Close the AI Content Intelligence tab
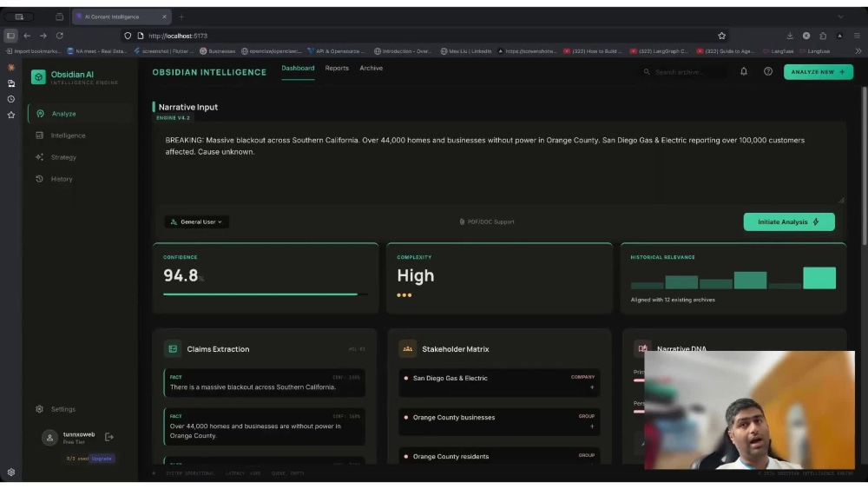Image resolution: width=868 pixels, height=489 pixels. [164, 17]
